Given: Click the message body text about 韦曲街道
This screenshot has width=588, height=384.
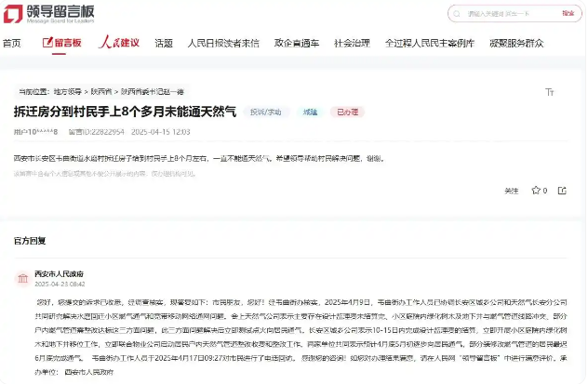Looking at the screenshot, I should 199,159.
